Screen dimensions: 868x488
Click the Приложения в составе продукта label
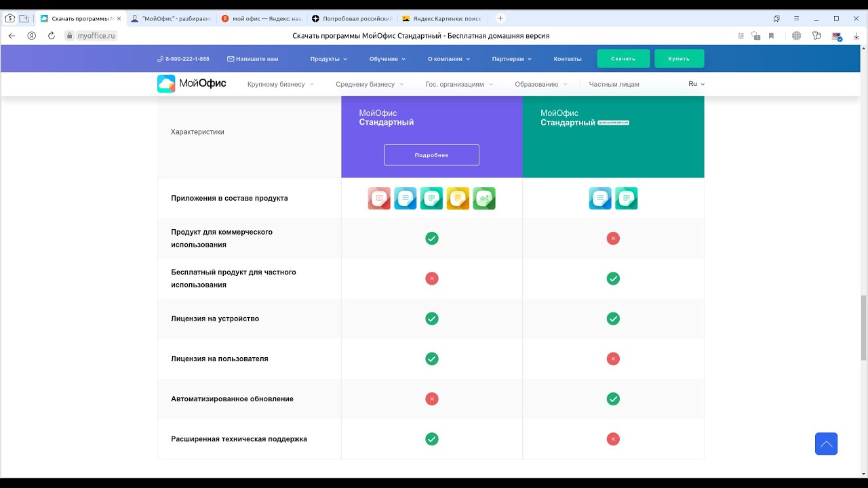click(229, 199)
